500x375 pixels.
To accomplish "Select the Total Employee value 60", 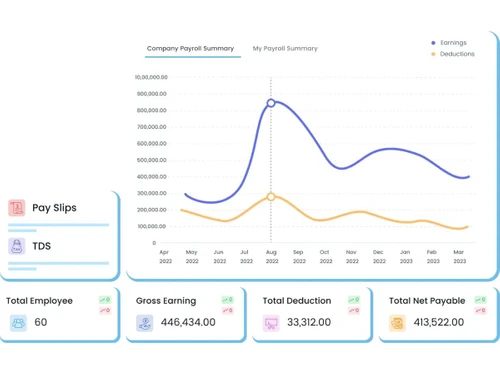I will pyautogui.click(x=41, y=322).
